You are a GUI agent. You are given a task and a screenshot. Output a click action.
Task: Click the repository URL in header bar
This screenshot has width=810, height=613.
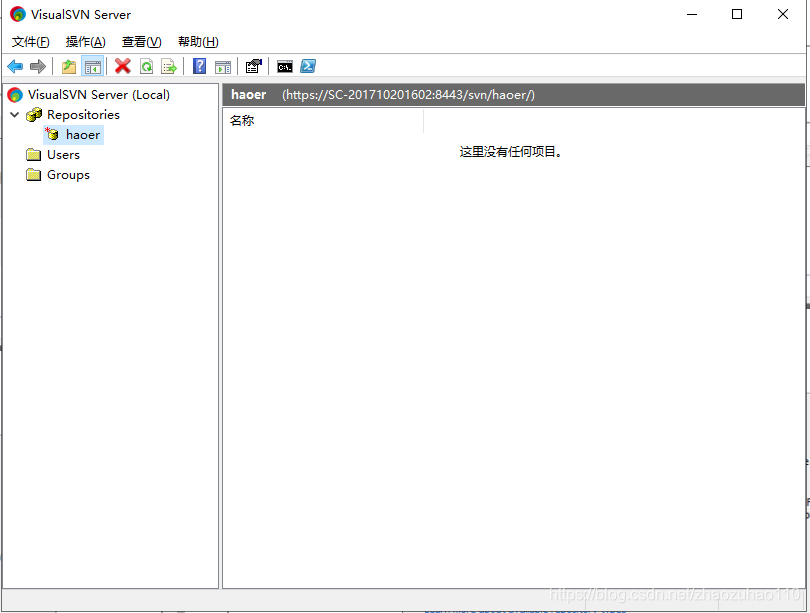click(408, 95)
